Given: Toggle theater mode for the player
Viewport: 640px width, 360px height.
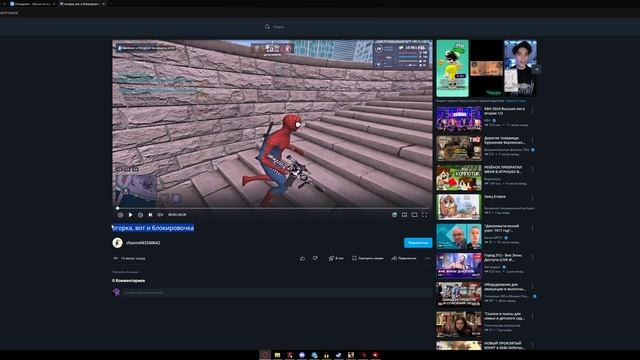Looking at the screenshot, I should coord(414,215).
